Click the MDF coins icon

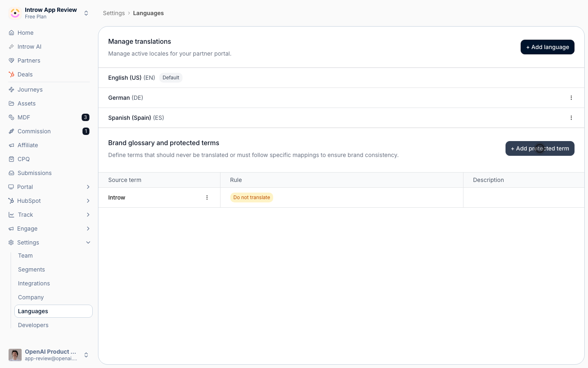coord(11,117)
